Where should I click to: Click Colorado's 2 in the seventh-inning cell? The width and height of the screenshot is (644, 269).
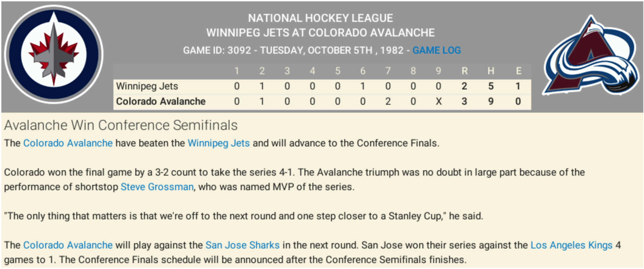click(x=388, y=101)
